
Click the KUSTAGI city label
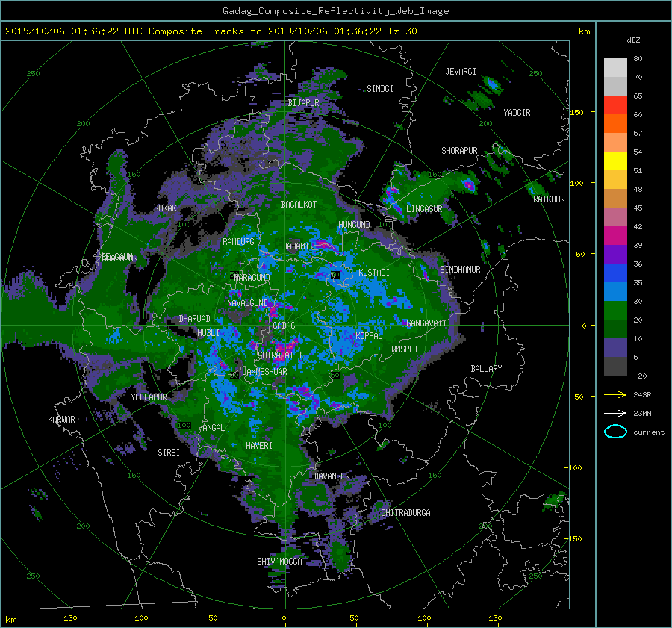374,273
